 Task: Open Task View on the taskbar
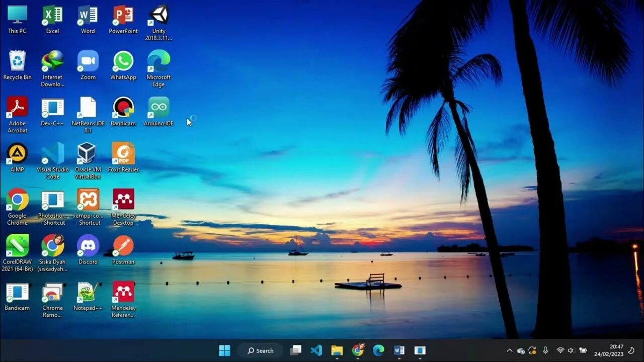296,350
